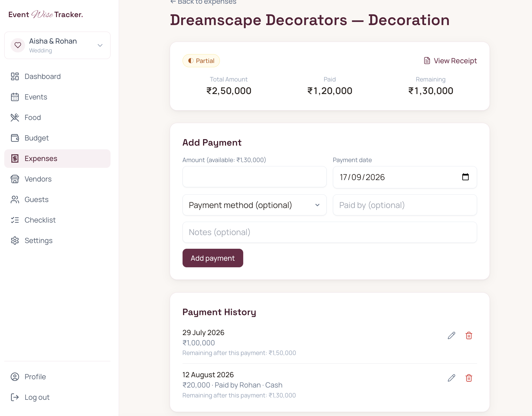Click the Log out arrow icon
This screenshot has height=416, width=532.
pos(15,397)
